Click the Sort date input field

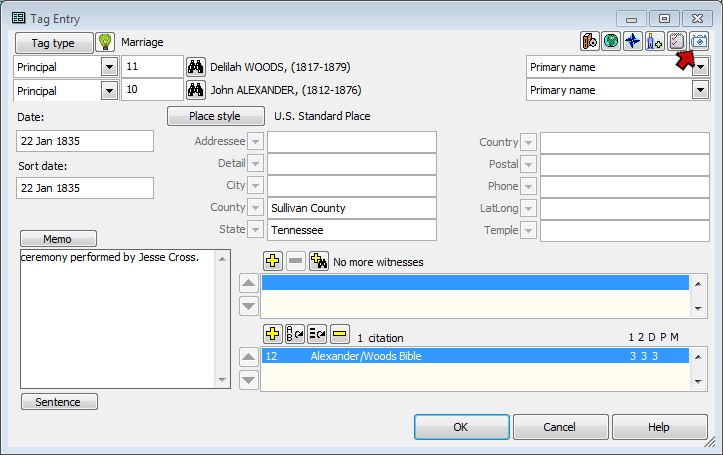click(x=85, y=188)
